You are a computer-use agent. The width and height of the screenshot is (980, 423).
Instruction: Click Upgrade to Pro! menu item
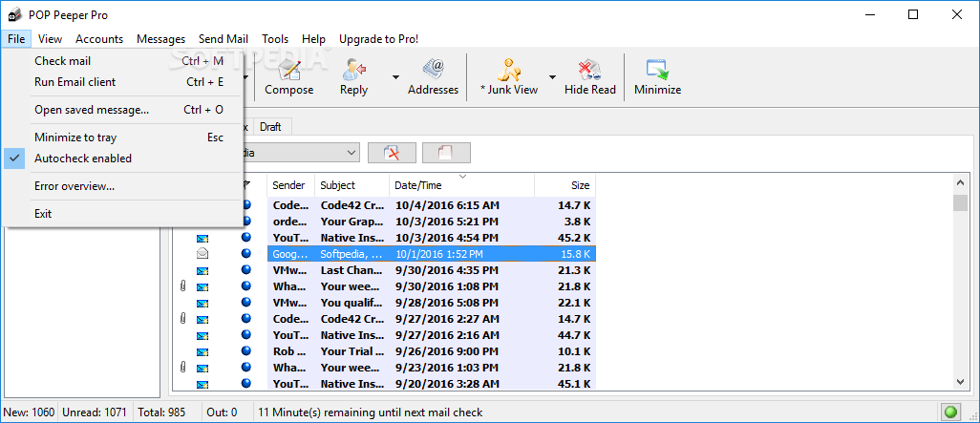pyautogui.click(x=379, y=39)
